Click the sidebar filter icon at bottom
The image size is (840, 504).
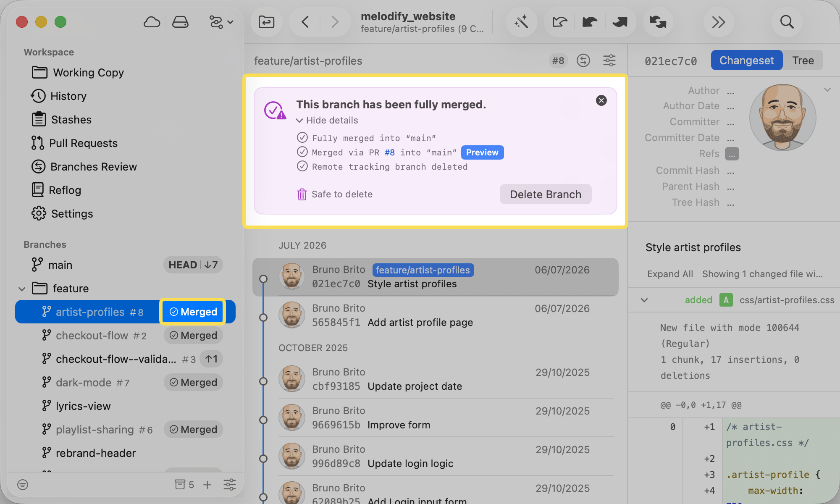coord(23,485)
